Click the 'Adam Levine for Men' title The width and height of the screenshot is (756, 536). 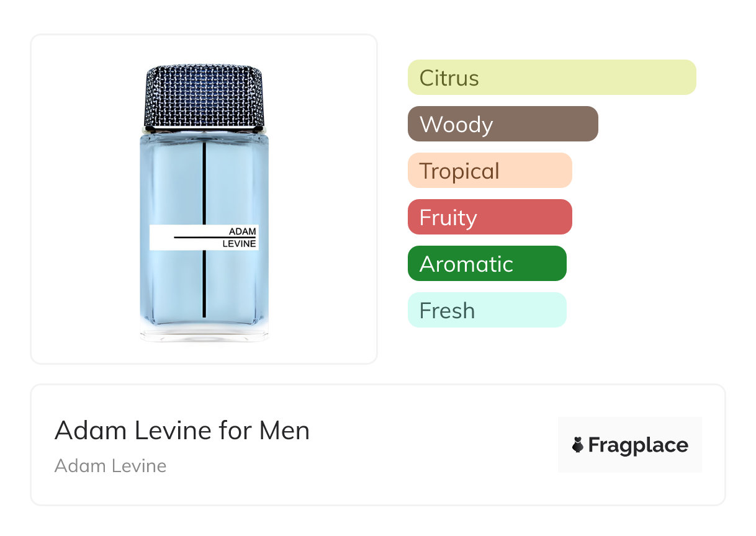(x=182, y=431)
